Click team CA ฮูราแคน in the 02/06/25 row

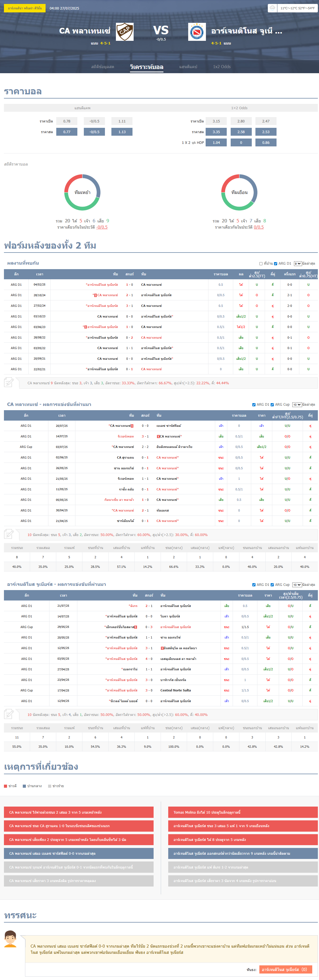coord(125,457)
